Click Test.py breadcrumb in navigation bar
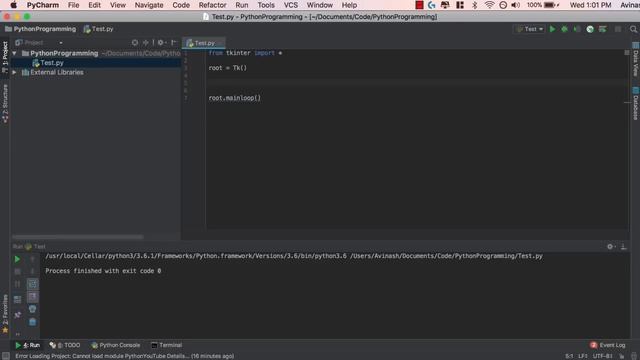This screenshot has height=360, width=640. (98, 29)
